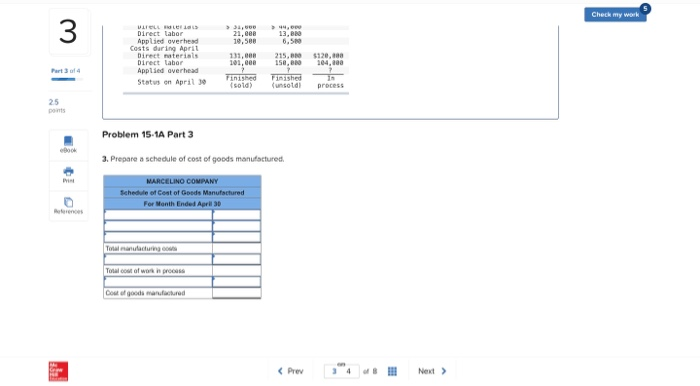Click 'Total cost of work in process' label

[145, 271]
